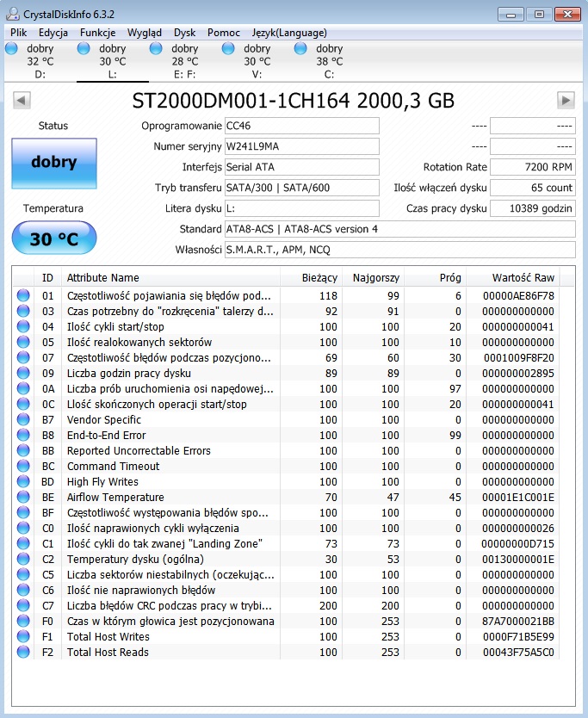This screenshot has width=588, height=718.
Task: Click the 65 count power-on field
Action: (x=533, y=188)
